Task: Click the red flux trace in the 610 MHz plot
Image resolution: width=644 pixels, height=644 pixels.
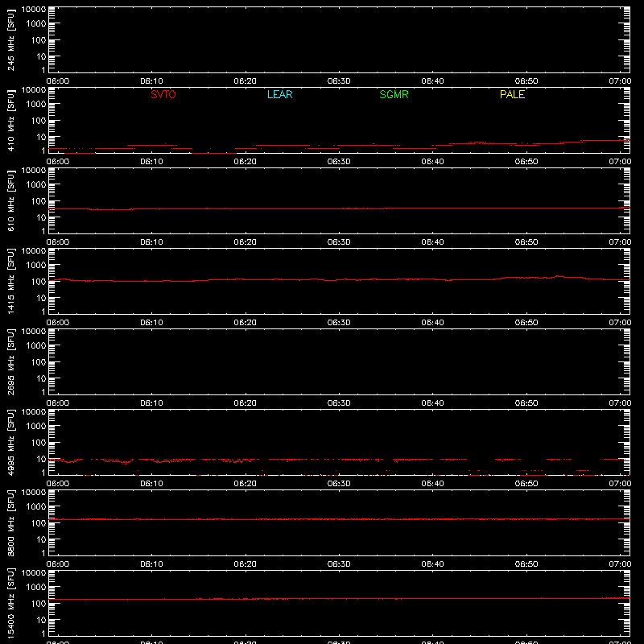Action: 339,208
